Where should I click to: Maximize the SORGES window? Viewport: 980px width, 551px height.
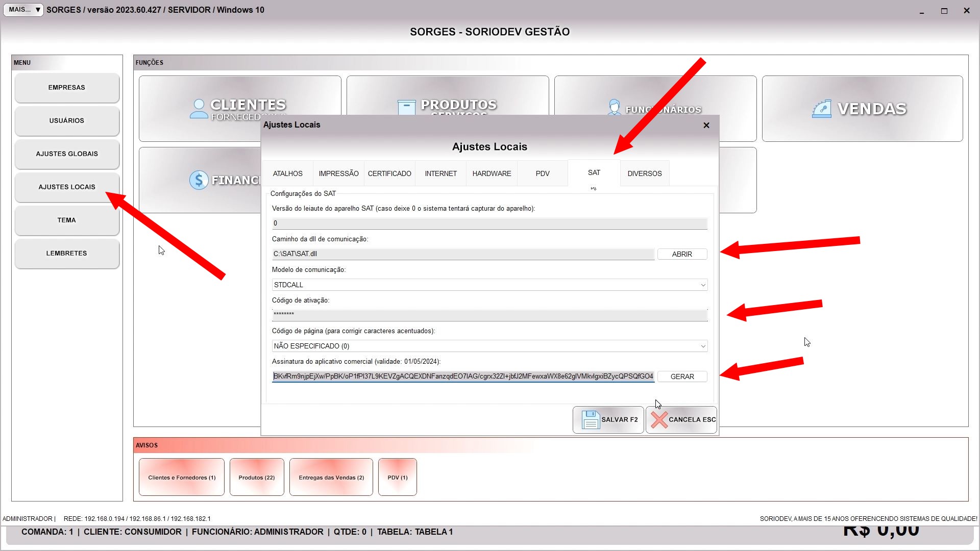pyautogui.click(x=944, y=11)
